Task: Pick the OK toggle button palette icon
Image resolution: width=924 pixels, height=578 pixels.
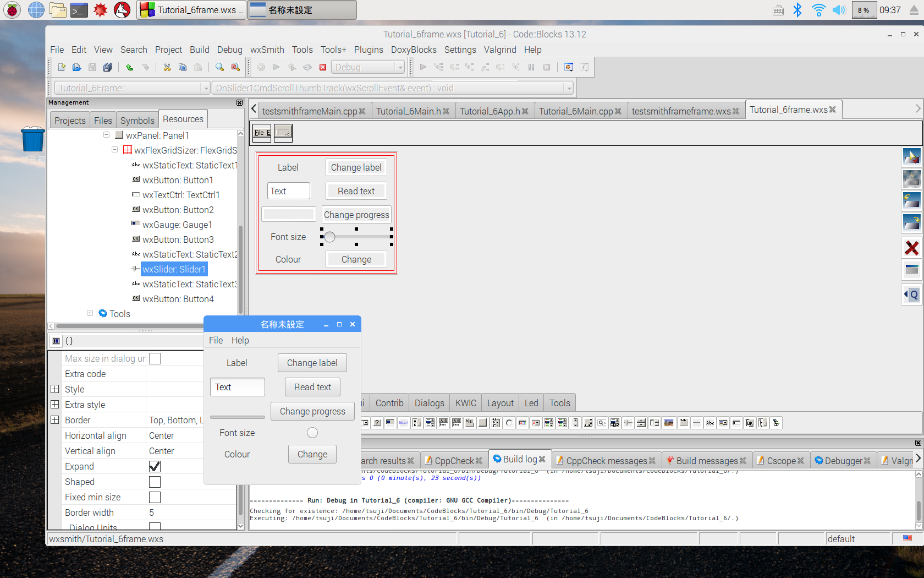Action: coord(750,423)
